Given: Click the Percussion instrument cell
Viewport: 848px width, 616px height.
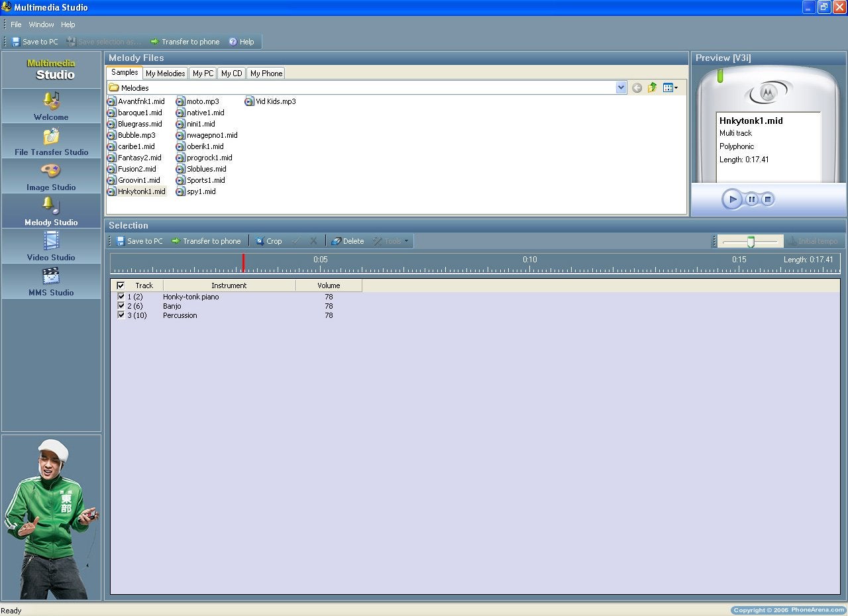Looking at the screenshot, I should coord(180,315).
